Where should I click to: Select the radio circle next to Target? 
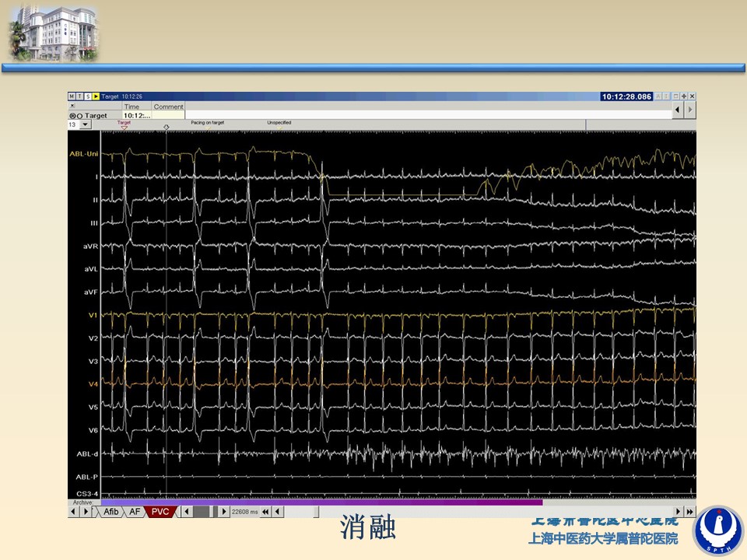pos(79,116)
